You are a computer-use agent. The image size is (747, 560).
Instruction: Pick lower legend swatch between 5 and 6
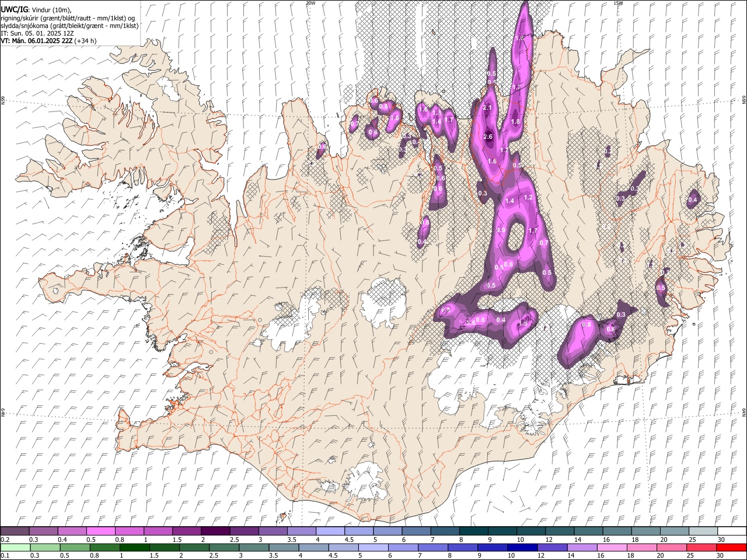[373, 548]
